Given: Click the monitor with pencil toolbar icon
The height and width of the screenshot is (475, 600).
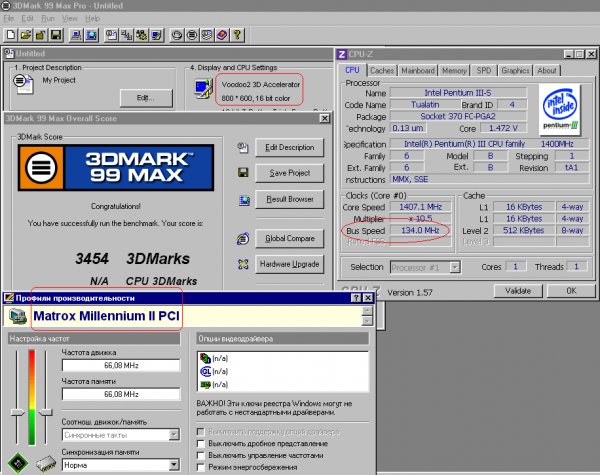Looking at the screenshot, I should (156, 35).
